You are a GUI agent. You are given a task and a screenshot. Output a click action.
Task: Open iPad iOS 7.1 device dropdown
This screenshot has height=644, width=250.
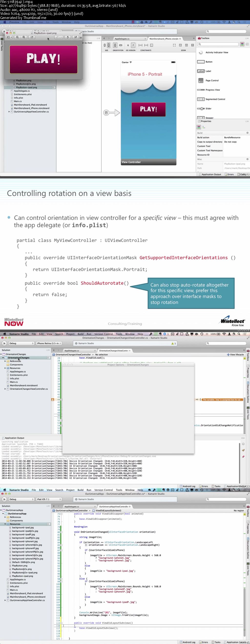pos(49,499)
